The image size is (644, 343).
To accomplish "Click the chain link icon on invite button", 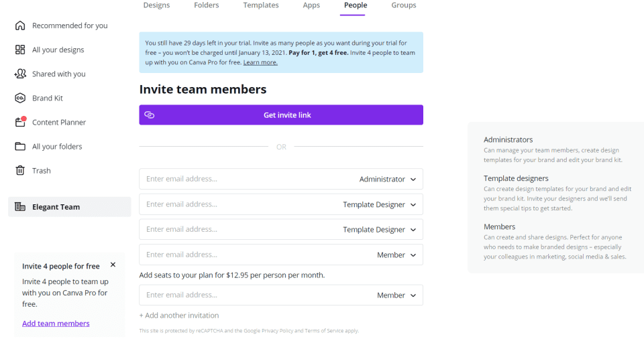I will [150, 115].
